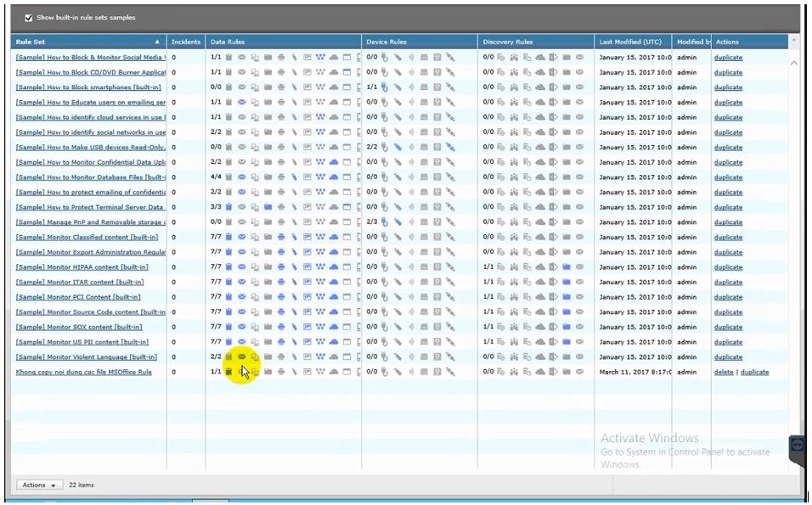Open the Khong copy noi dung MSOffice rule set
This screenshot has width=812, height=505.
tap(83, 372)
